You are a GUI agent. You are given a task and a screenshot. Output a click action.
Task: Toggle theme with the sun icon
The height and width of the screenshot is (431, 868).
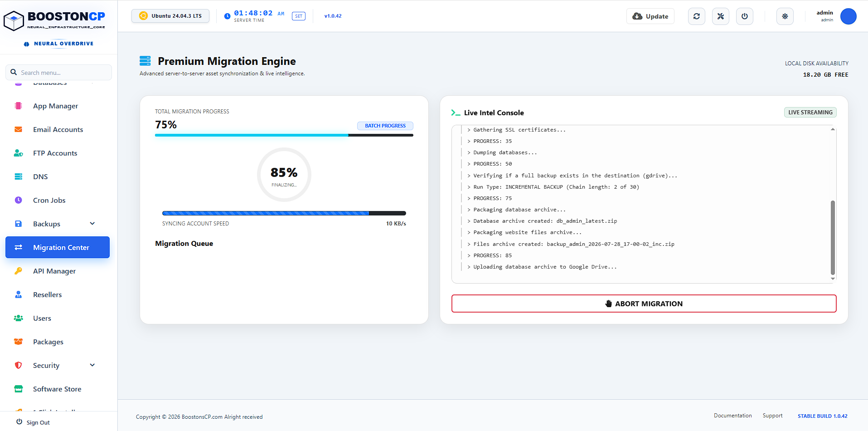(785, 16)
